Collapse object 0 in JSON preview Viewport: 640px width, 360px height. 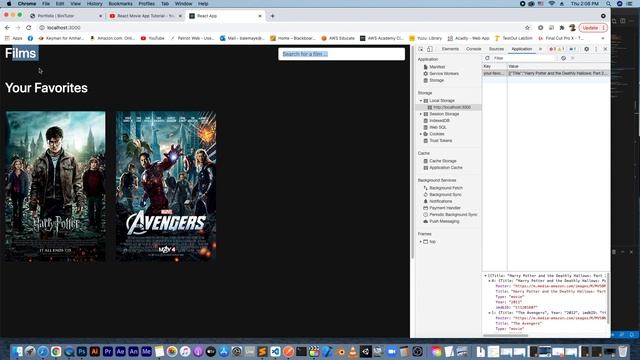(490, 281)
